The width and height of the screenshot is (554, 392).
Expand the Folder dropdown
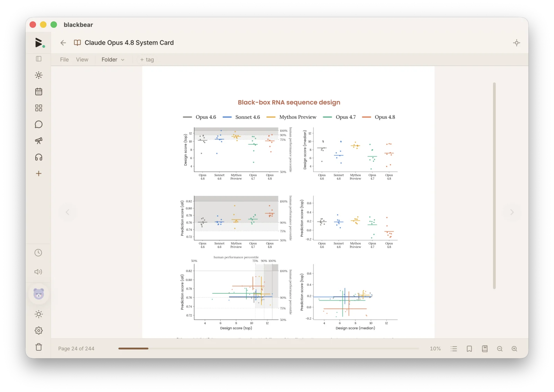[x=113, y=60]
